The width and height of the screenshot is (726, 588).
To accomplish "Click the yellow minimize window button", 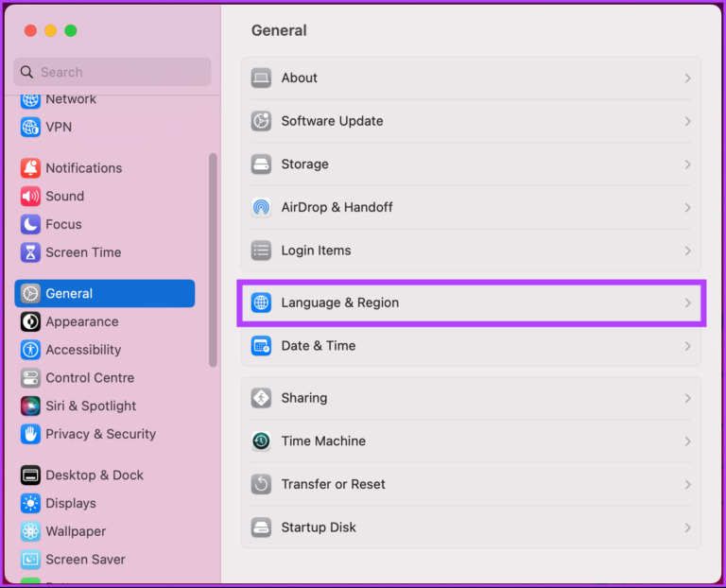I will tap(50, 30).
